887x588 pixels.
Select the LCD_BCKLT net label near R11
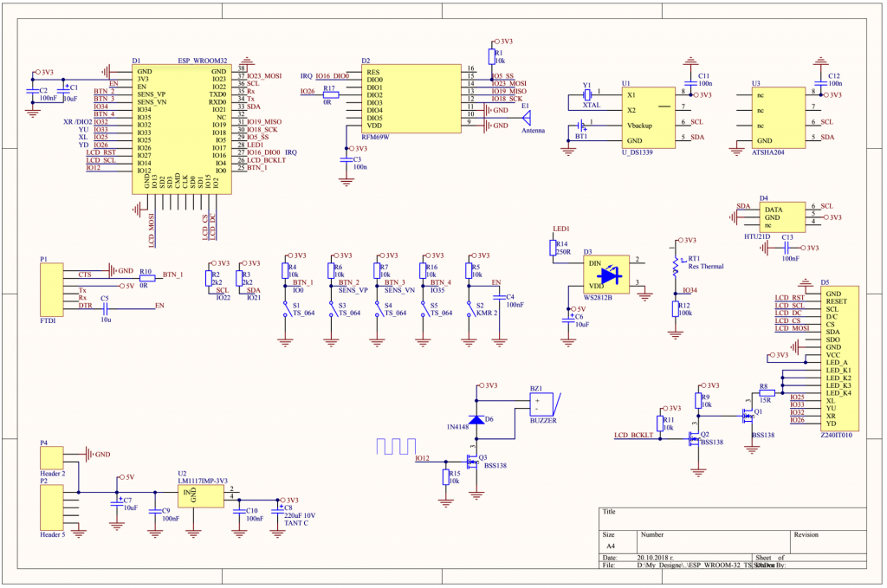633,435
